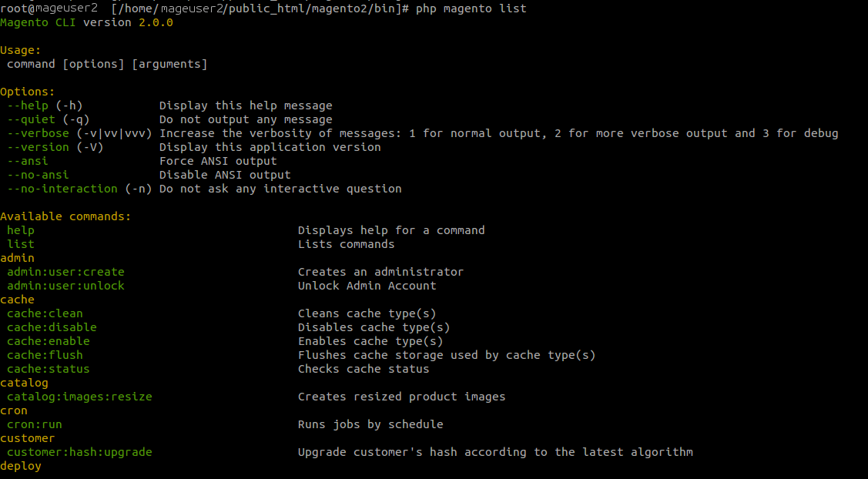Viewport: 868px width, 479px height.
Task: Click the "Magento CLI" version line
Action: (x=86, y=22)
